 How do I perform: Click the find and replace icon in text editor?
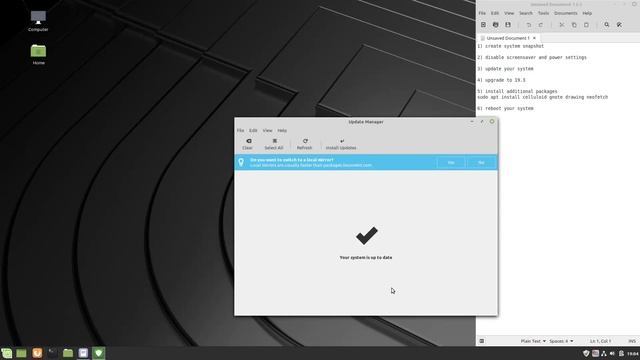(x=619, y=25)
